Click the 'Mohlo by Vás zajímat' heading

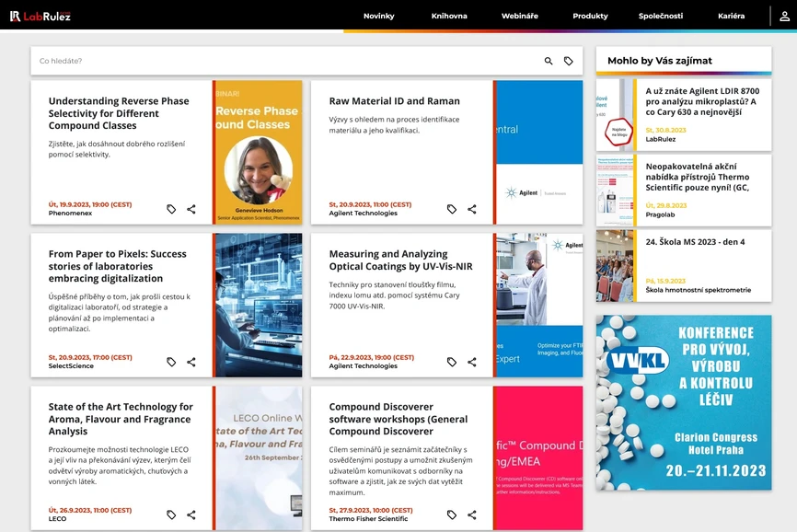[660, 61]
